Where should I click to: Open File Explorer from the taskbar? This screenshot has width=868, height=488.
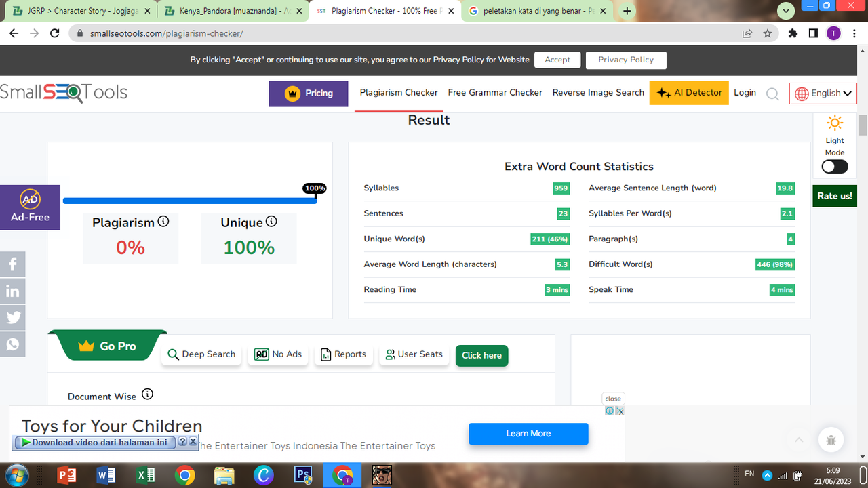[224, 475]
